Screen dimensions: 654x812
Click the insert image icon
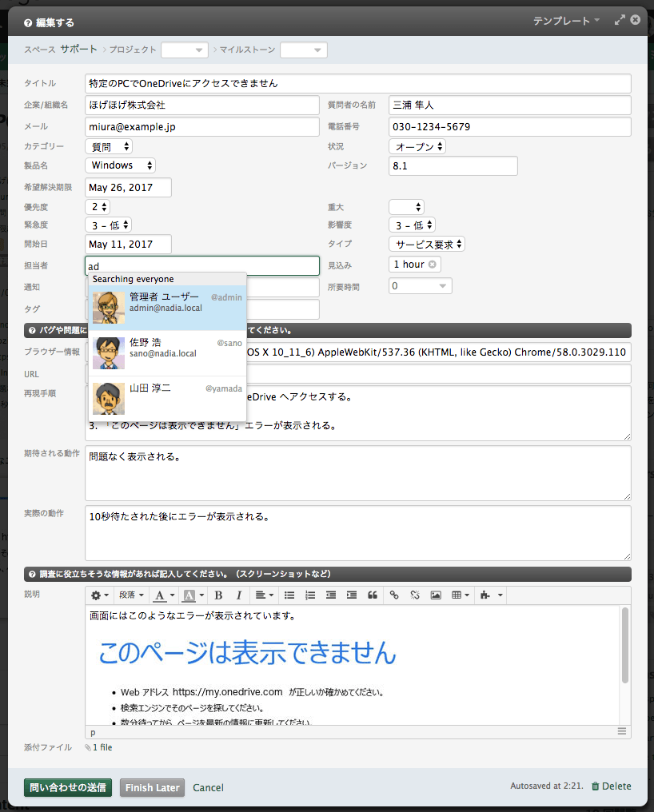coord(436,595)
